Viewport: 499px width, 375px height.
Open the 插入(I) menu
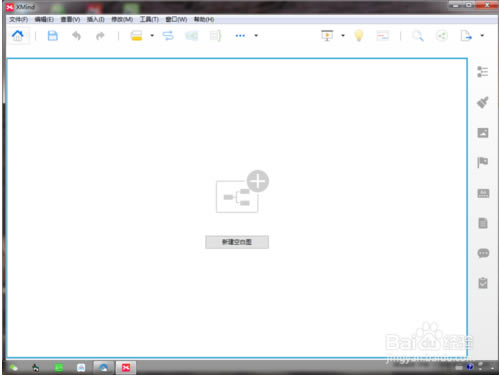coord(96,19)
